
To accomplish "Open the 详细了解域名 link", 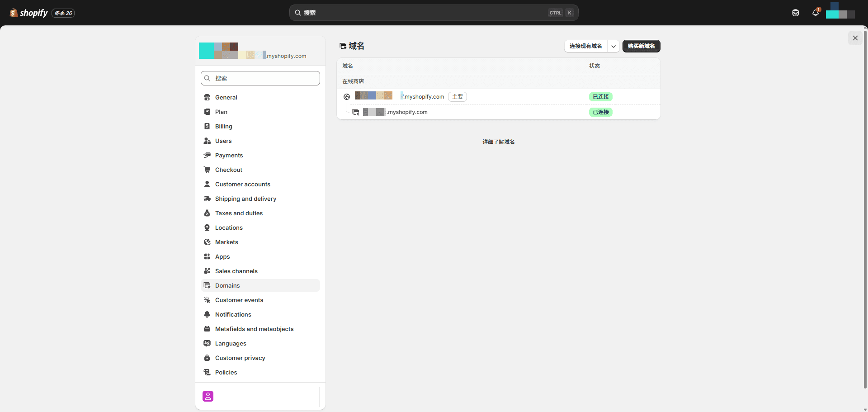I will tap(498, 142).
